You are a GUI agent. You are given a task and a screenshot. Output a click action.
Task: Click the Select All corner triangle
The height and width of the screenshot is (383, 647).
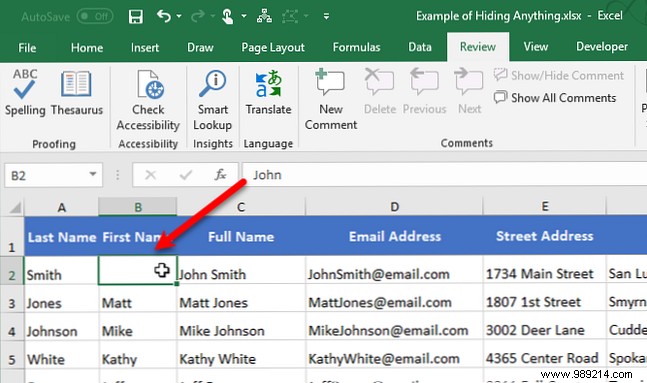click(15, 207)
